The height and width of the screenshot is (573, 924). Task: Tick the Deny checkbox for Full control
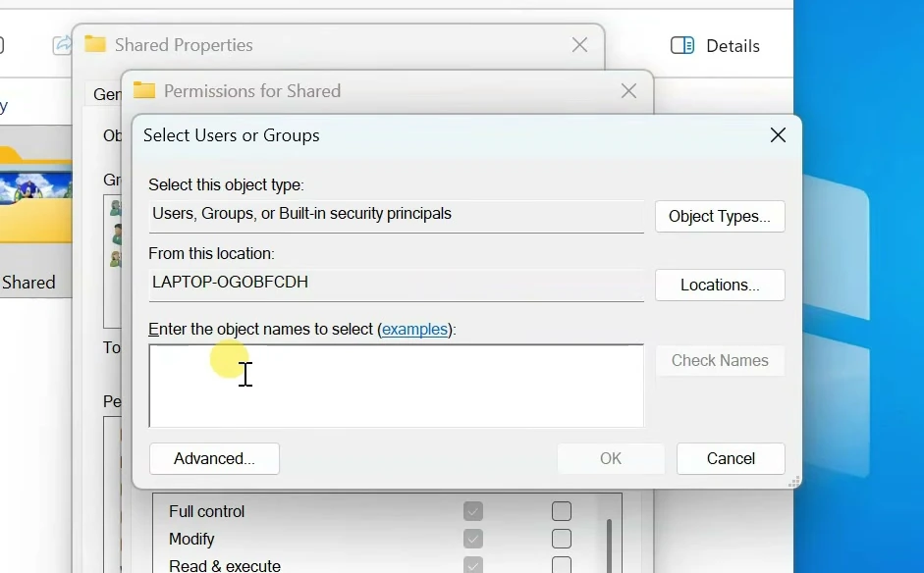coord(562,511)
